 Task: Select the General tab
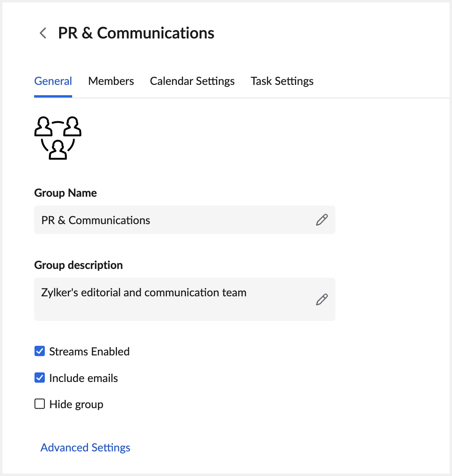coord(53,81)
